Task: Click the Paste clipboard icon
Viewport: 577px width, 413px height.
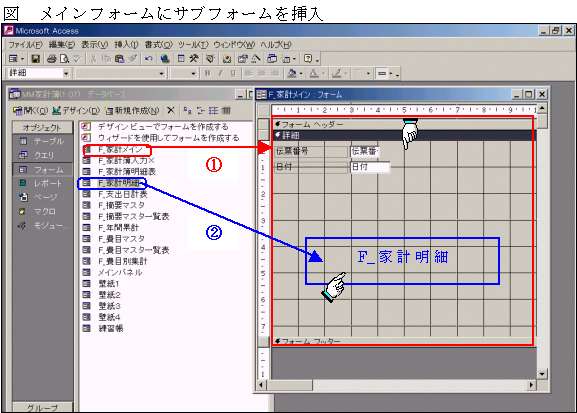Action: pos(119,59)
